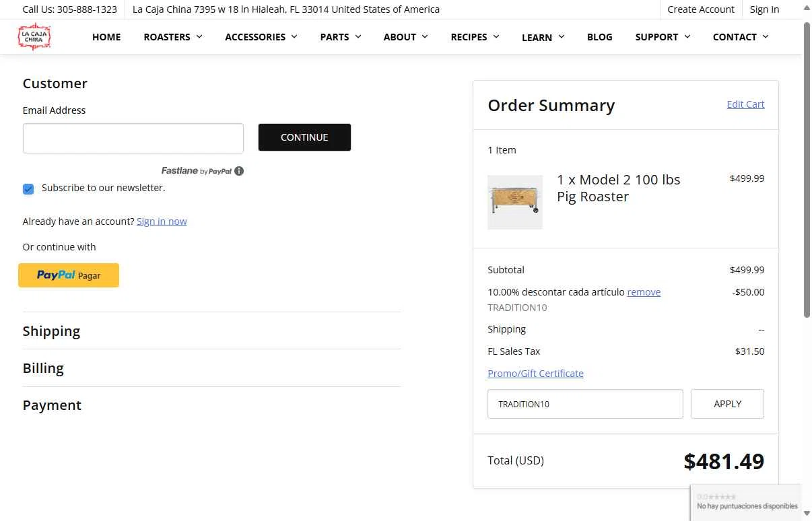Click the Payment section heading
Screen dimensions: 812x521
pyautogui.click(x=52, y=405)
